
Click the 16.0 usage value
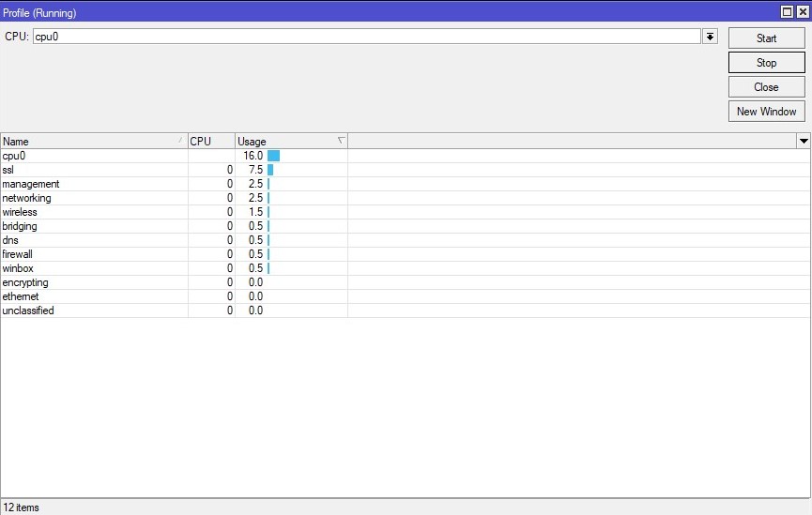pyautogui.click(x=253, y=156)
